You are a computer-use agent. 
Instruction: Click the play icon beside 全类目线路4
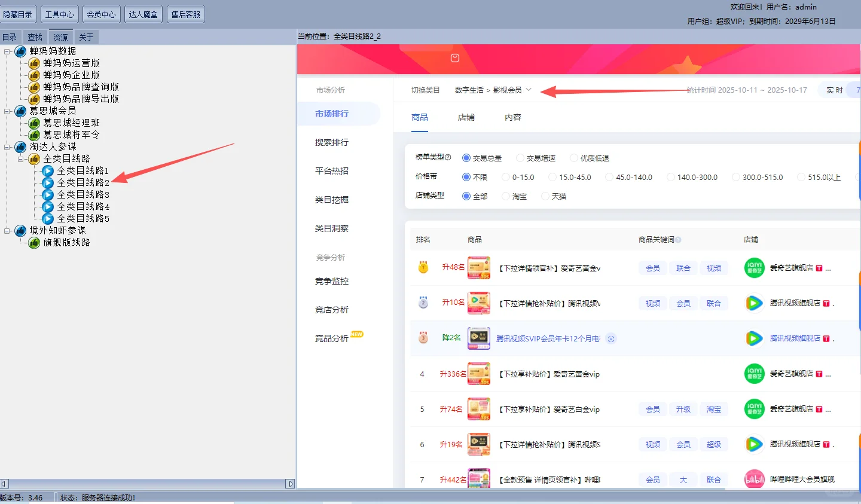(x=48, y=207)
